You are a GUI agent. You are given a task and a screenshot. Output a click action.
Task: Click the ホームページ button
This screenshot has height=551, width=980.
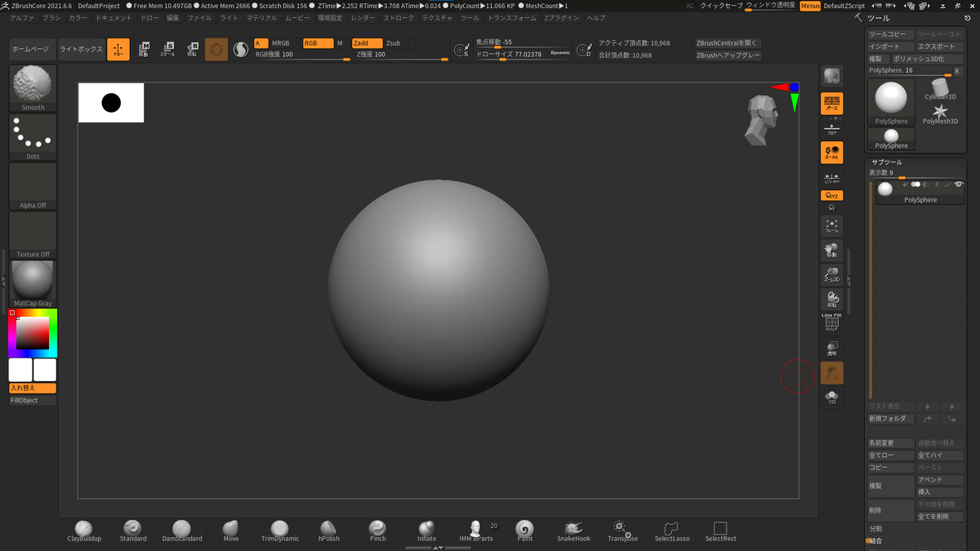click(30, 50)
